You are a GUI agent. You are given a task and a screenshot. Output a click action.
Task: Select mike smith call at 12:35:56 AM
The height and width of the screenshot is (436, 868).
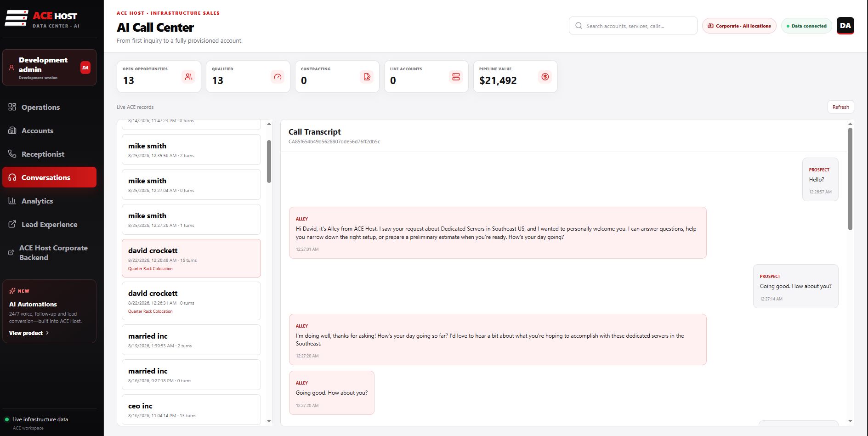click(x=191, y=150)
